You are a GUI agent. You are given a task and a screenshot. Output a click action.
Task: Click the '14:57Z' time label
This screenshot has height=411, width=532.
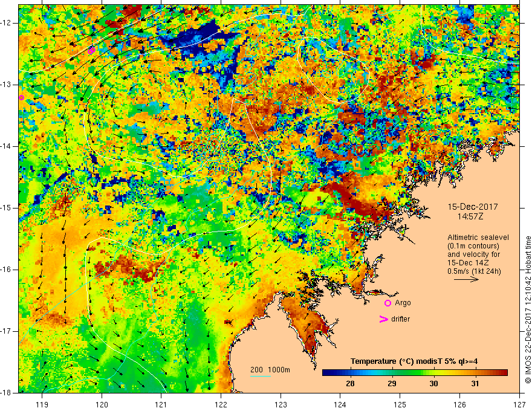coord(470,216)
